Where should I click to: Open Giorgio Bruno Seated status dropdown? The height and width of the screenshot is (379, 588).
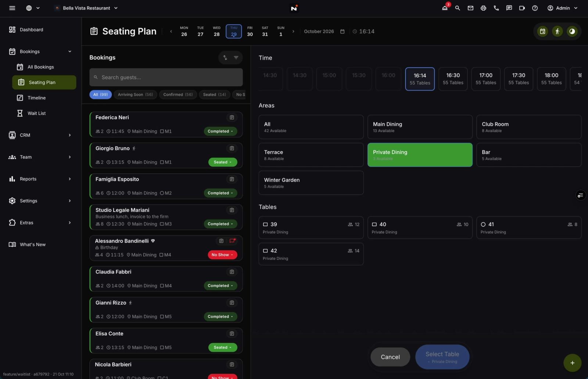(x=223, y=162)
